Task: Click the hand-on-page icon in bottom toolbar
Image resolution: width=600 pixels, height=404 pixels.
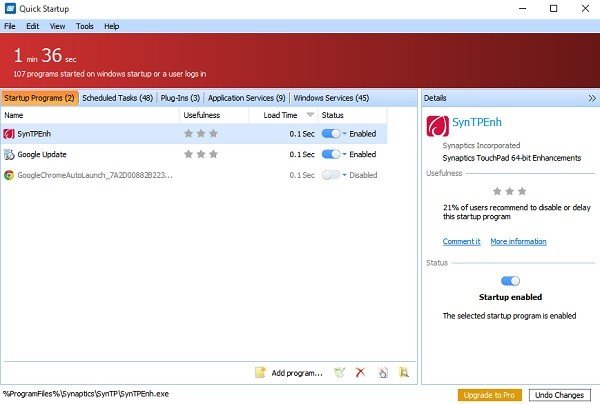Action: (383, 372)
